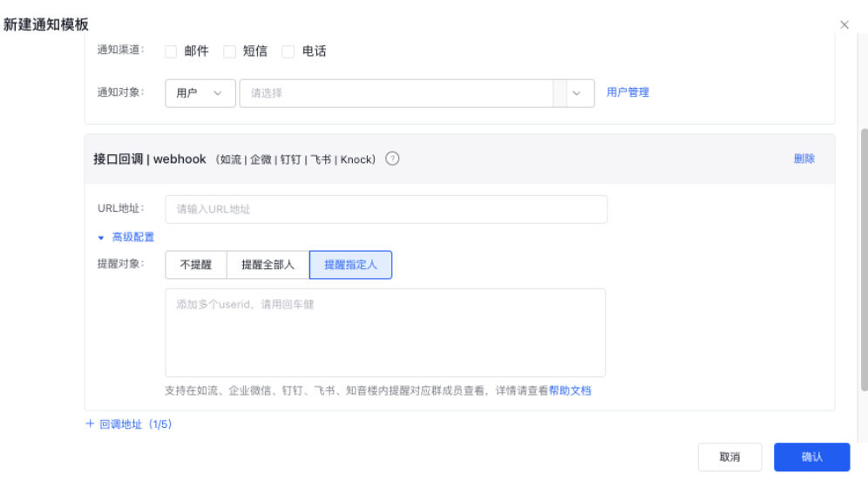Click the URL地址 input field
The image size is (868, 488).
pos(386,209)
